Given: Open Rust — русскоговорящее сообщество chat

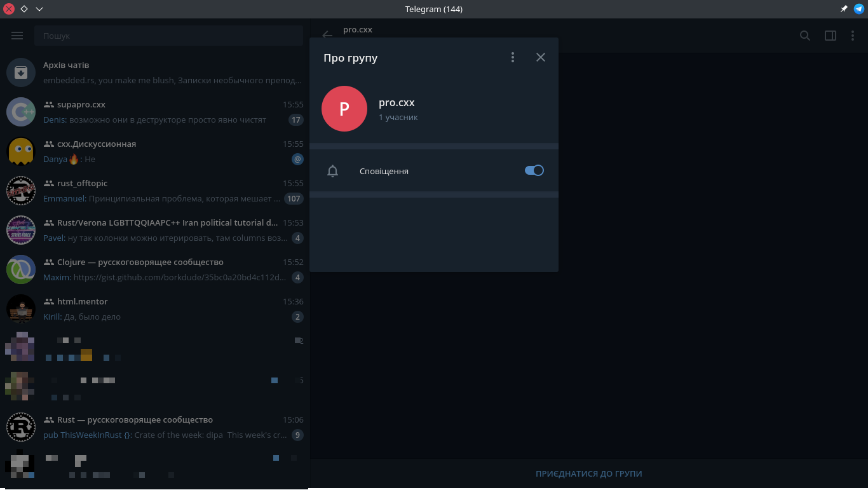Looking at the screenshot, I should click(155, 427).
